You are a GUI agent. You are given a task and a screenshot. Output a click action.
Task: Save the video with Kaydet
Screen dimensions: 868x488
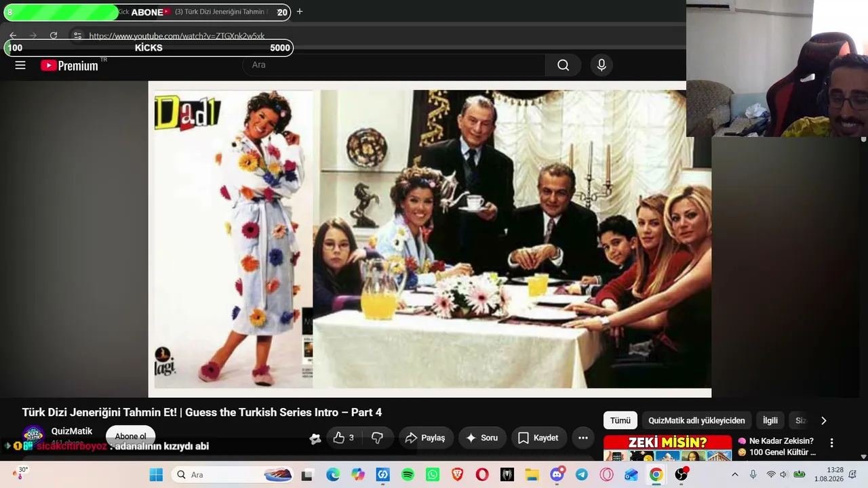[538, 438]
